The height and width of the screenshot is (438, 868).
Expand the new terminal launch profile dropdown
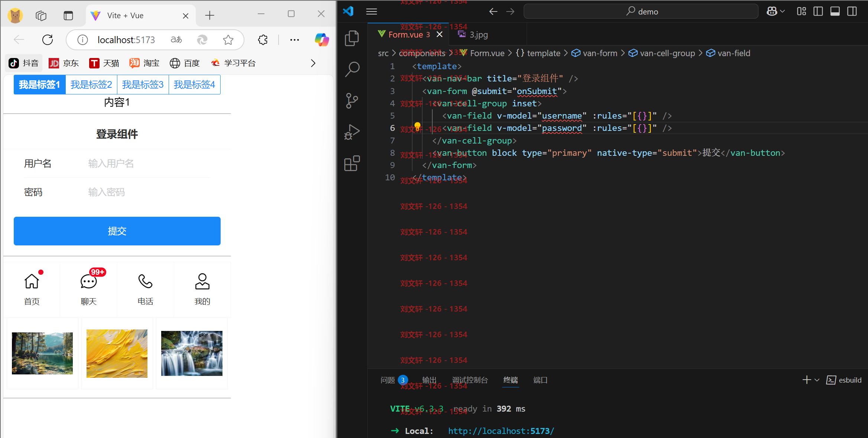pyautogui.click(x=817, y=380)
